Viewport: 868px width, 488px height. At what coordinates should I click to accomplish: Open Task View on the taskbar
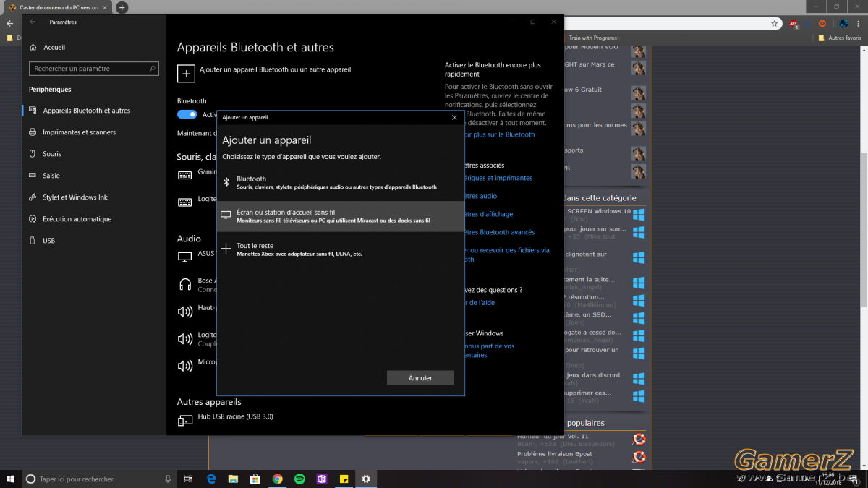click(x=188, y=479)
